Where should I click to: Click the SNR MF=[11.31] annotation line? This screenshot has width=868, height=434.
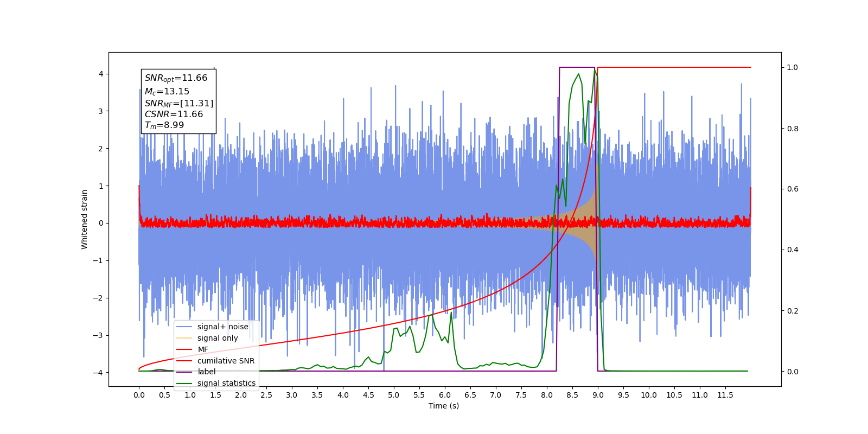(179, 103)
